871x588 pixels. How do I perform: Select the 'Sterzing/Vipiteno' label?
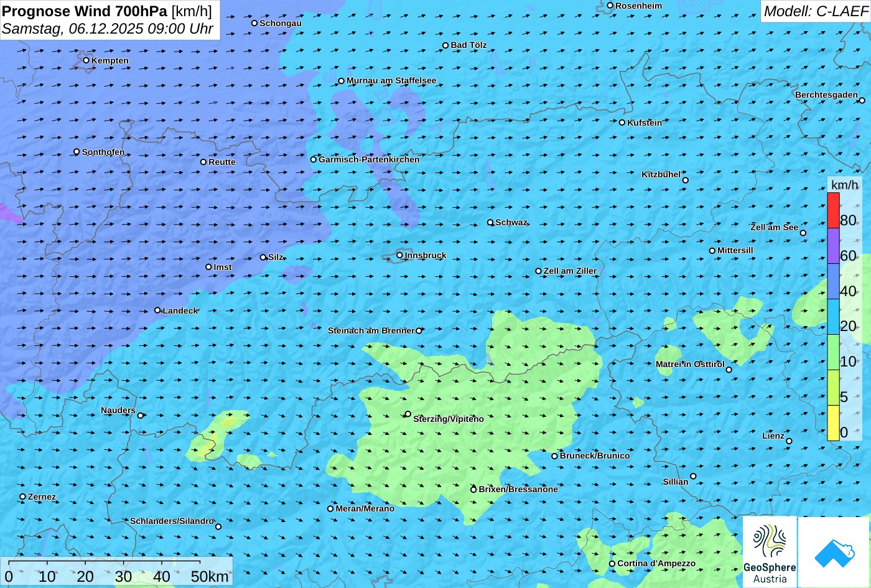[x=449, y=419]
